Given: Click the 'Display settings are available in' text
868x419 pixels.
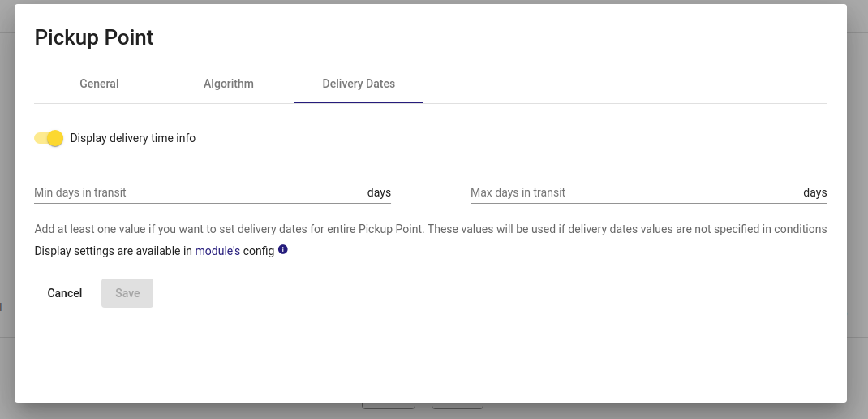Looking at the screenshot, I should 114,251.
